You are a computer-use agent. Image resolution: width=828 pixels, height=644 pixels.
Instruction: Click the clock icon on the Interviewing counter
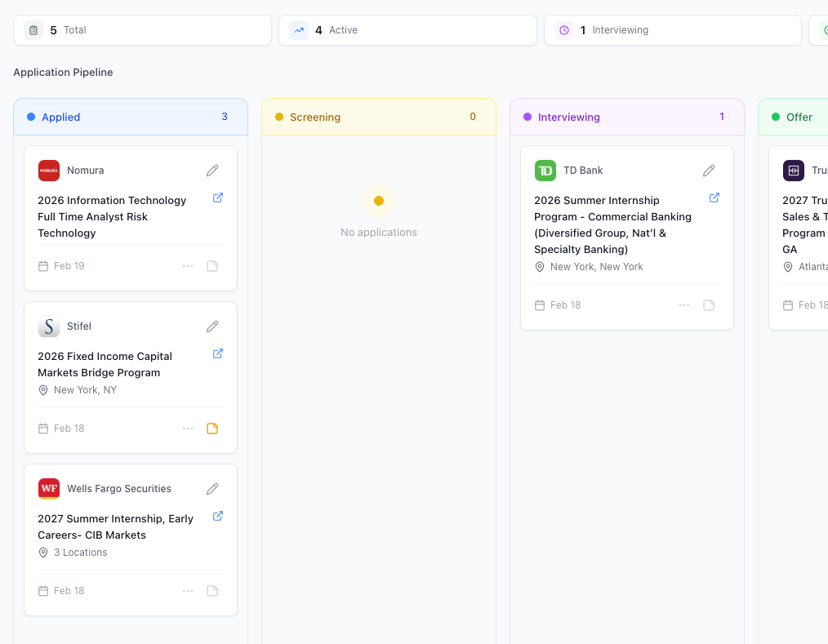pyautogui.click(x=563, y=29)
